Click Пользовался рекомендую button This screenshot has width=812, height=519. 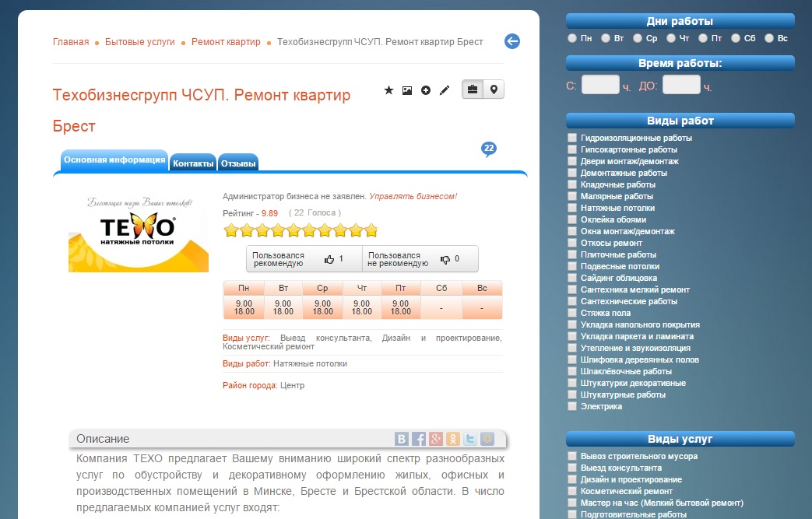304,259
